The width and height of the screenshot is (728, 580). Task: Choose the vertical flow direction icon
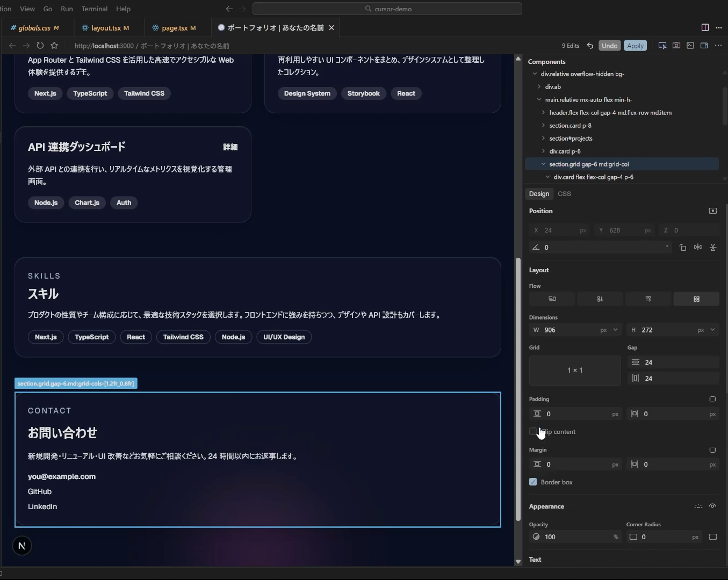pos(600,299)
